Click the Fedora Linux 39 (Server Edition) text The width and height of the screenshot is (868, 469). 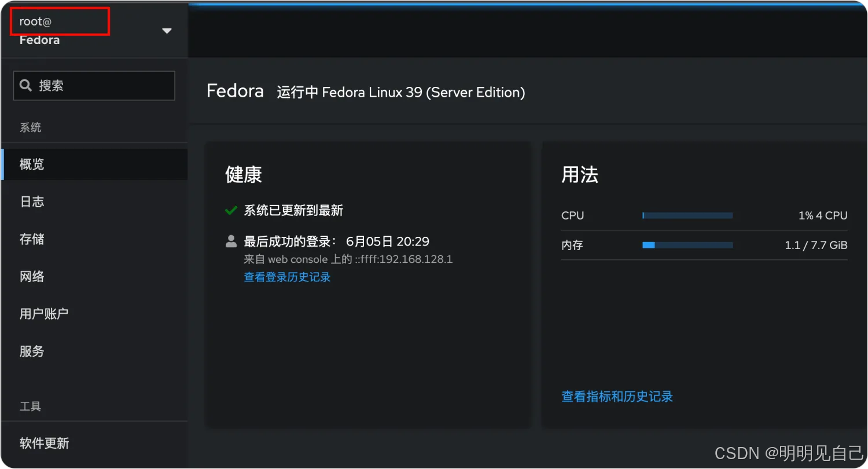424,92
